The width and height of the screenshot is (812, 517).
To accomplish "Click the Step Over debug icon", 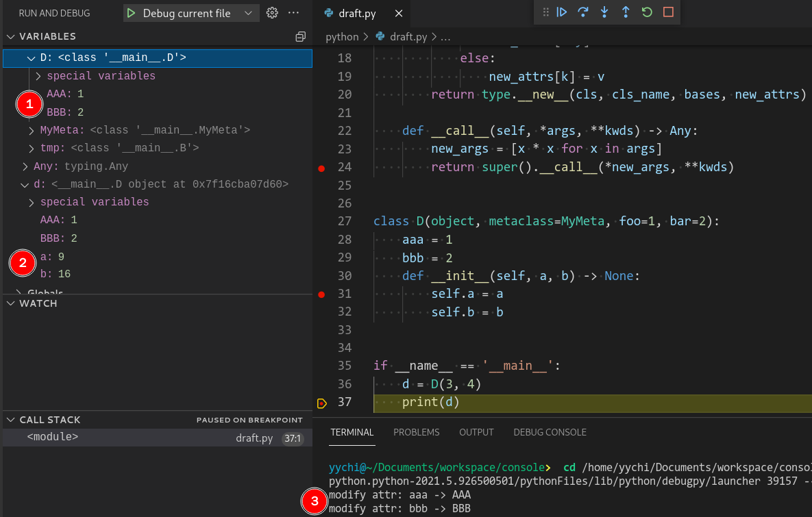I will point(583,12).
